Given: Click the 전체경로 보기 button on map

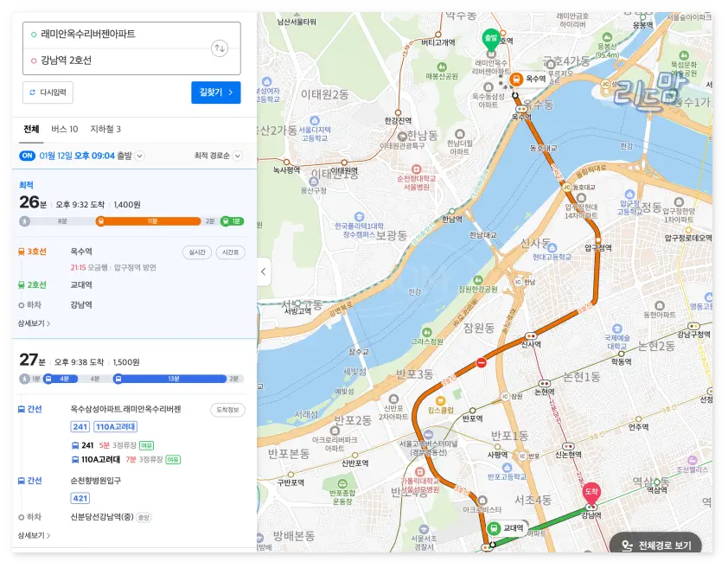Looking at the screenshot, I should point(656,545).
